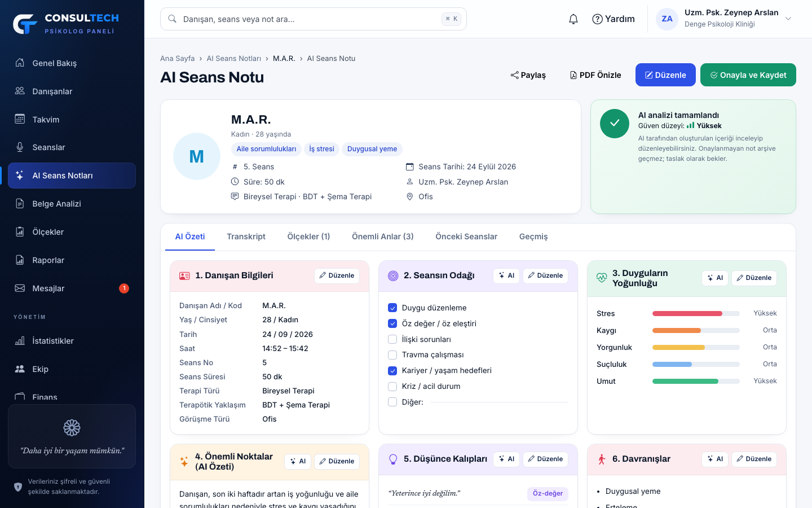Image resolution: width=812 pixels, height=508 pixels.
Task: Click AI on Düşünce Kalıpları card
Action: [506, 459]
